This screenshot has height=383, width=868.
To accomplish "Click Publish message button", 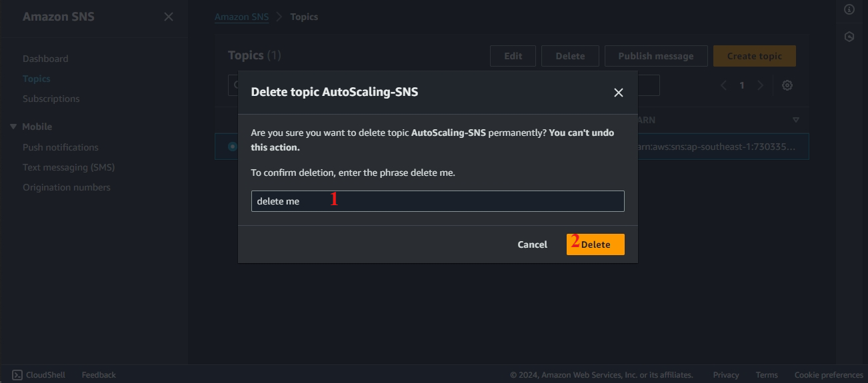I will [x=656, y=56].
